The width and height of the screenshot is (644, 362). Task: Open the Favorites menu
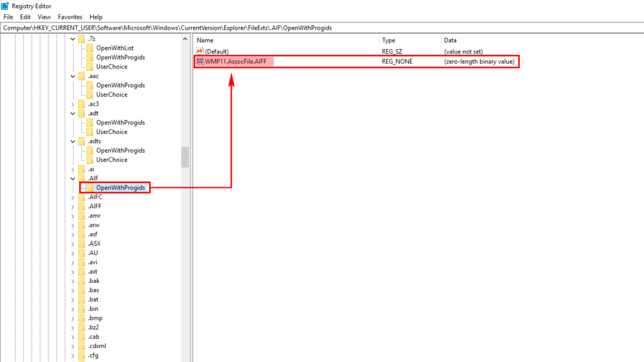click(x=70, y=17)
